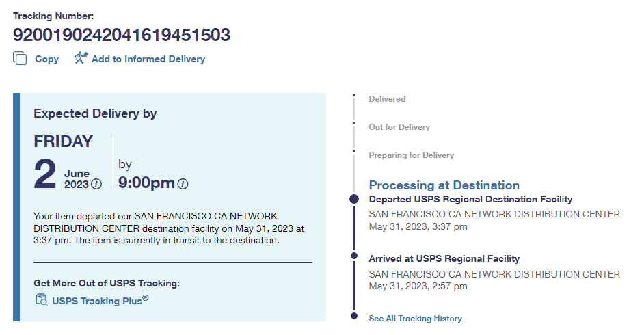Click the timeline dot beside See All Tracking History
This screenshot has height=335, width=644.
(x=354, y=316)
